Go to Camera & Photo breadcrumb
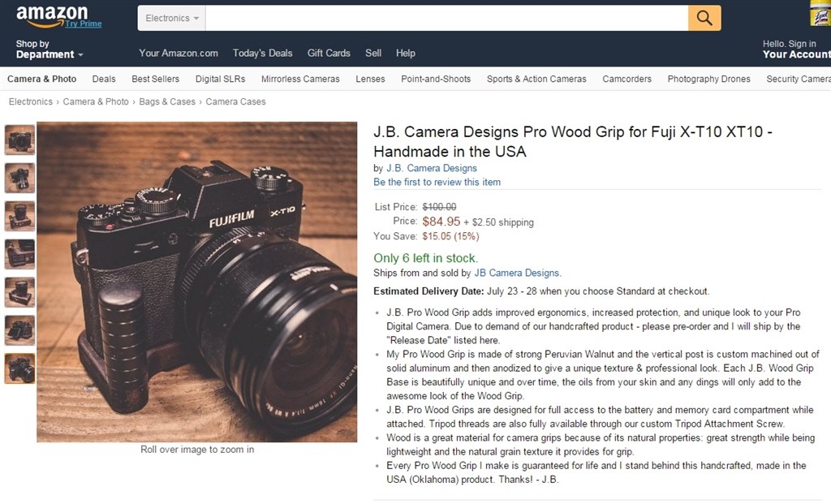 click(x=96, y=101)
